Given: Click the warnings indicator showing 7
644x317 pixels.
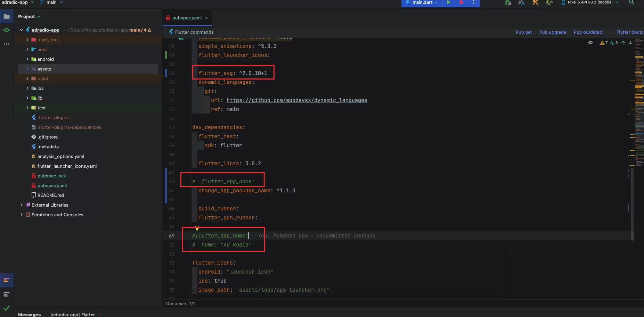Looking at the screenshot, I should 604,43.
